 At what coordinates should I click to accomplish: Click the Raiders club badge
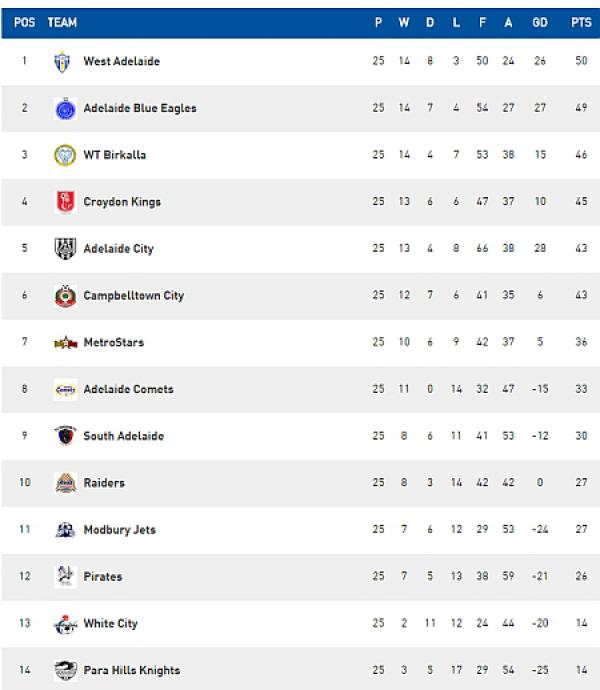coord(65,483)
